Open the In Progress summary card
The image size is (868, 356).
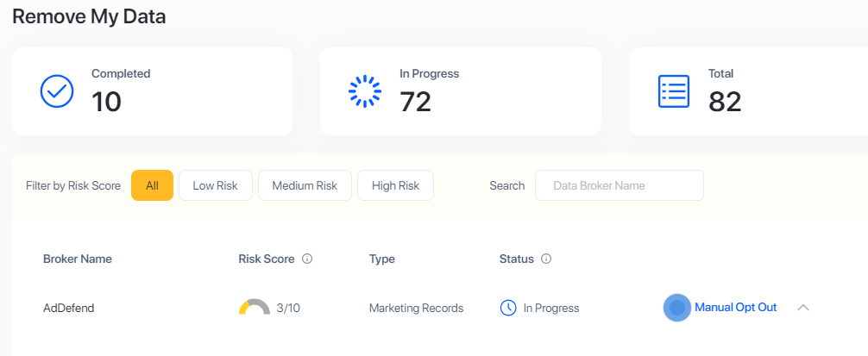tap(460, 91)
